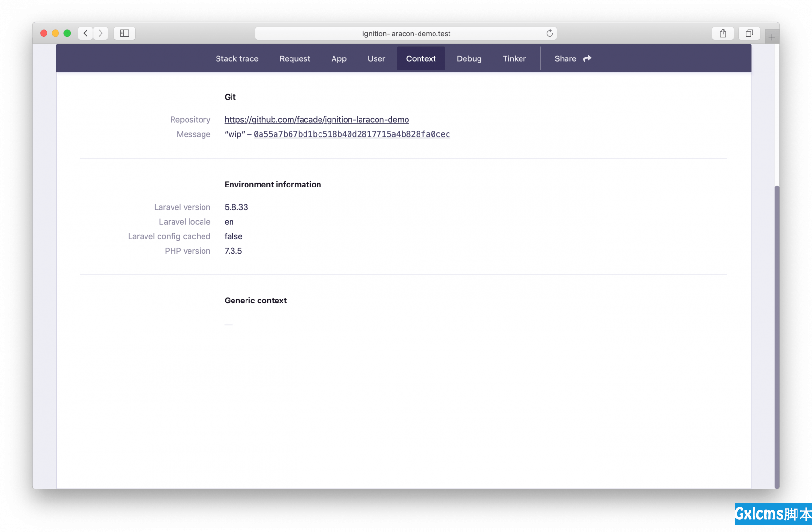
Task: Open the git commit hash link
Action: 351,134
